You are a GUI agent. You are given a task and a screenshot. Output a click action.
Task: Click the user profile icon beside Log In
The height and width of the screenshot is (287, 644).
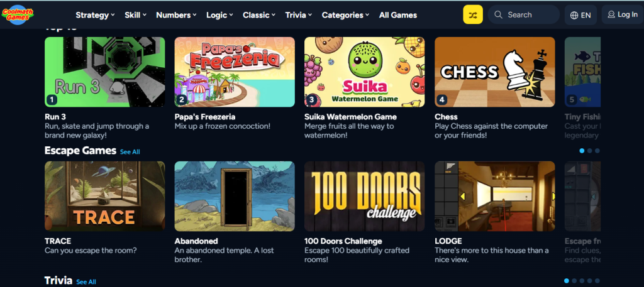coord(611,15)
